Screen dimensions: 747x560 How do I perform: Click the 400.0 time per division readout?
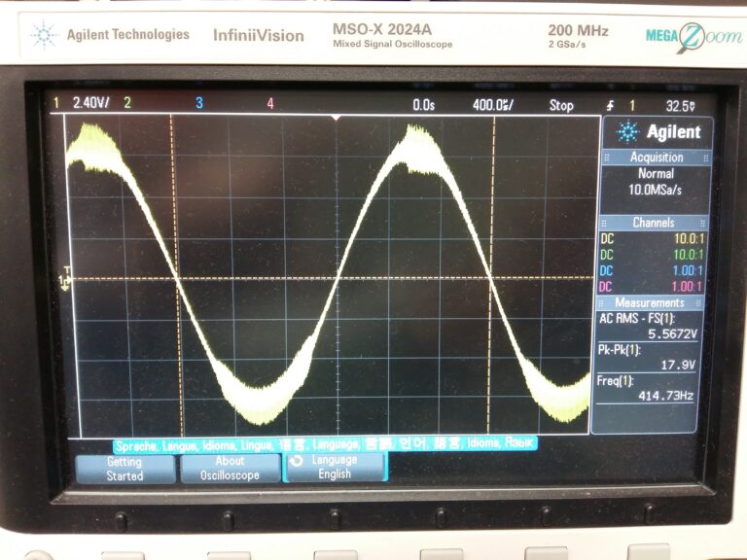pyautogui.click(x=492, y=104)
